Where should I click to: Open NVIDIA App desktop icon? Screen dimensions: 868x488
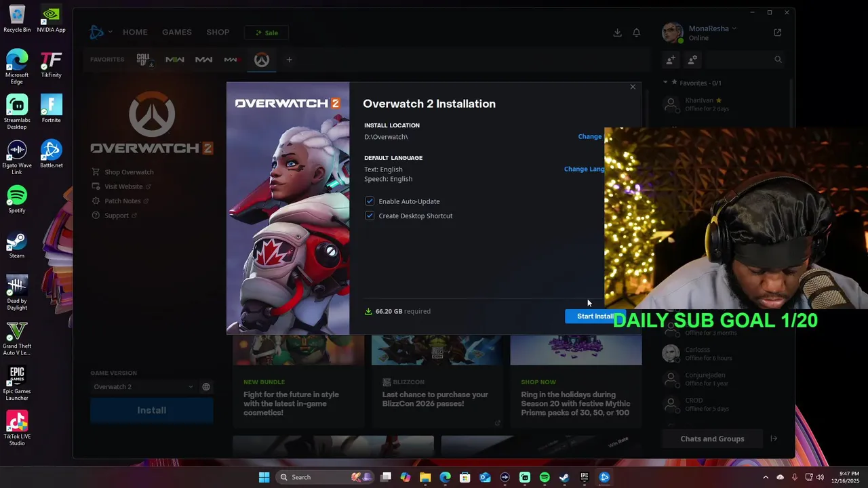(51, 19)
